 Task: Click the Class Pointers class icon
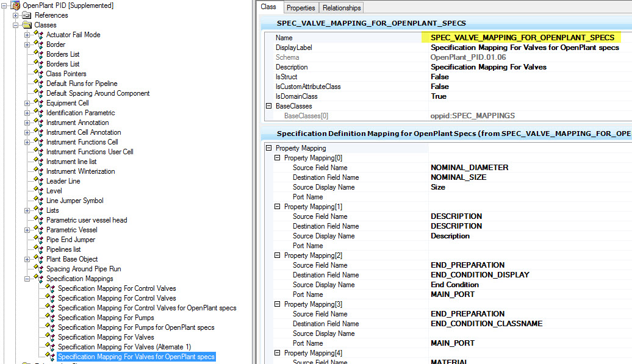[38, 74]
